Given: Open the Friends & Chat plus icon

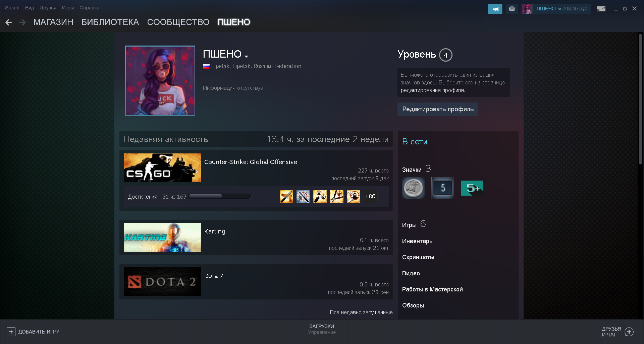Looking at the screenshot, I should coord(629,332).
